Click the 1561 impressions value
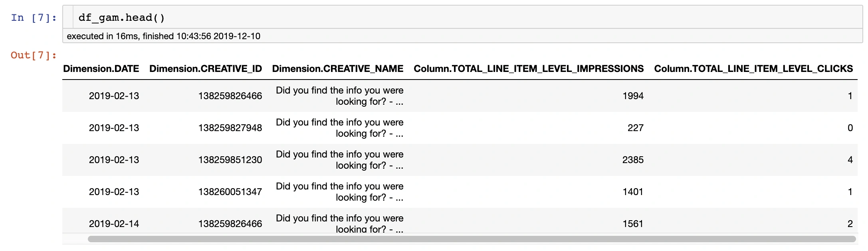Image resolution: width=868 pixels, height=251 pixels. (633, 224)
